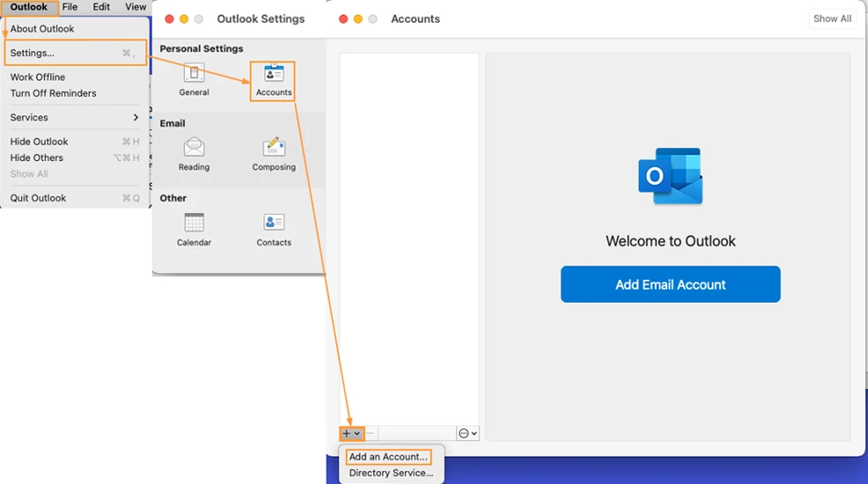Open the ellipsis more options dropdown
The width and height of the screenshot is (868, 484).
coord(467,433)
